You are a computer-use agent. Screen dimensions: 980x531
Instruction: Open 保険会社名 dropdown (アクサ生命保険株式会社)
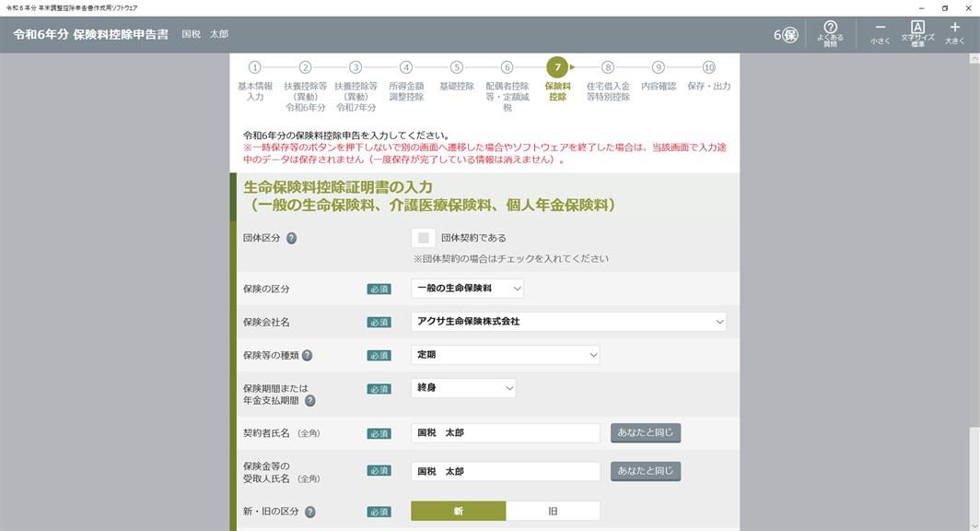point(568,322)
